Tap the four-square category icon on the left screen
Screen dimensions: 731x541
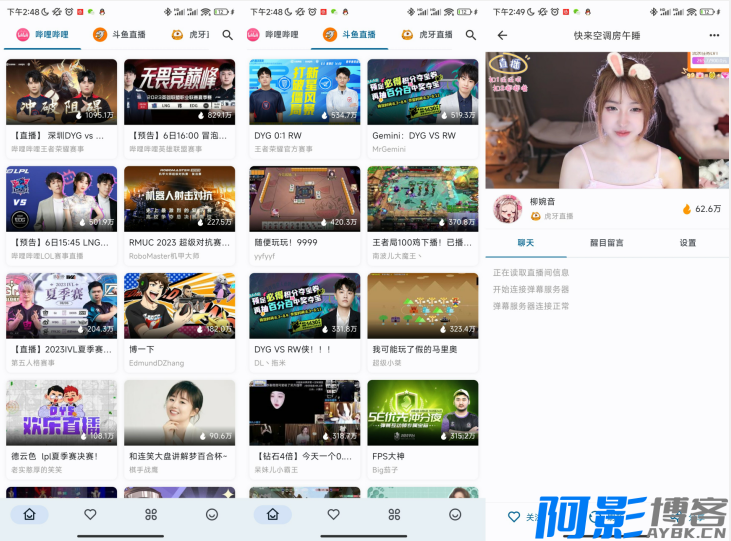click(x=151, y=514)
